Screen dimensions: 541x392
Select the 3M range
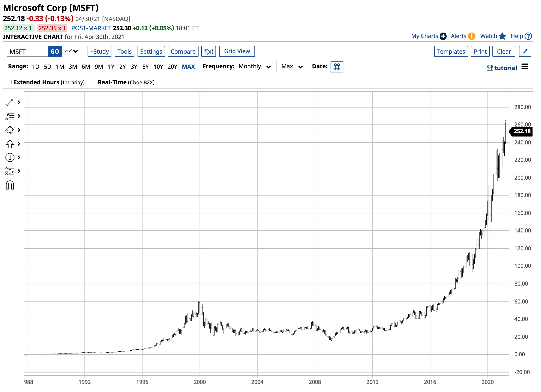[73, 67]
